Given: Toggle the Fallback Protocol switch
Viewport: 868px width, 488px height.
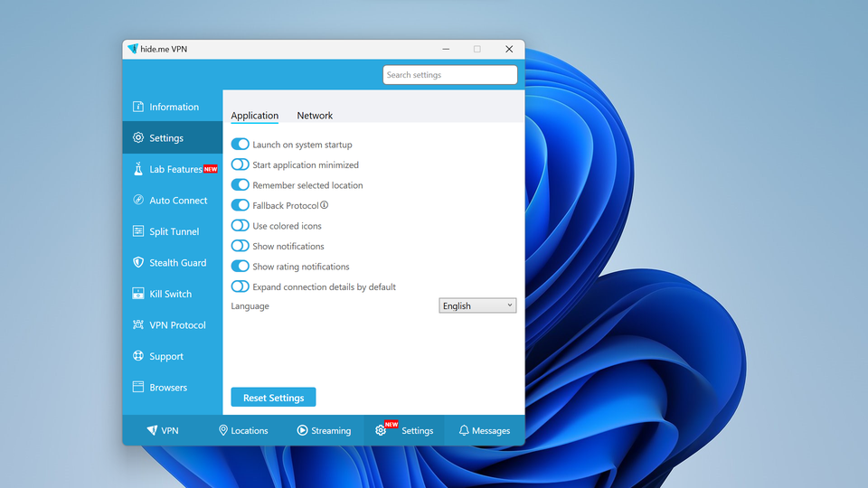Looking at the screenshot, I should click(x=240, y=205).
